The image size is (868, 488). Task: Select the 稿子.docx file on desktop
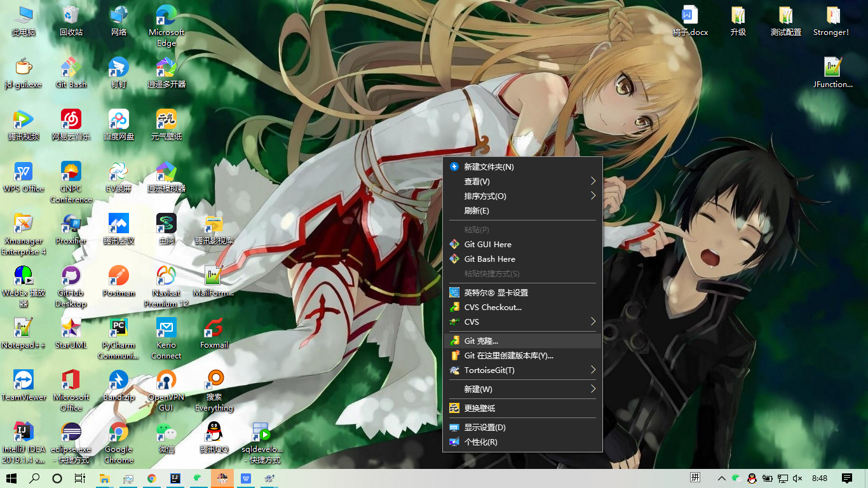click(690, 20)
